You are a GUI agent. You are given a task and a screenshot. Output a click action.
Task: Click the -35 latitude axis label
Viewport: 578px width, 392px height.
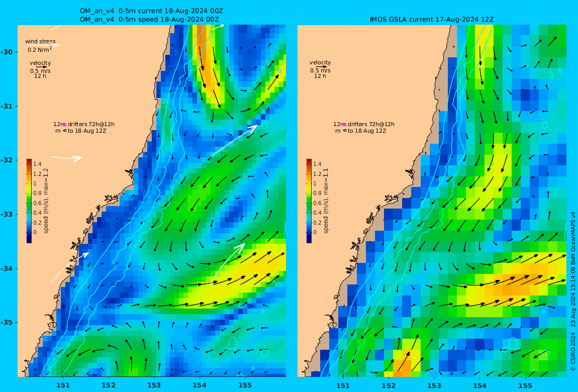tap(6, 323)
